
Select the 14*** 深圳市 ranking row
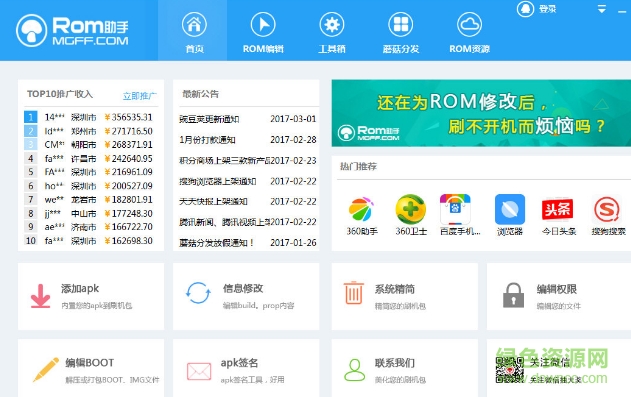pyautogui.click(x=89, y=117)
